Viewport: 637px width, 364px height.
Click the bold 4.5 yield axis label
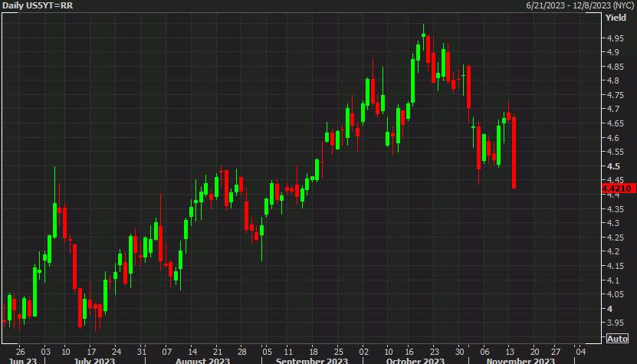(613, 166)
